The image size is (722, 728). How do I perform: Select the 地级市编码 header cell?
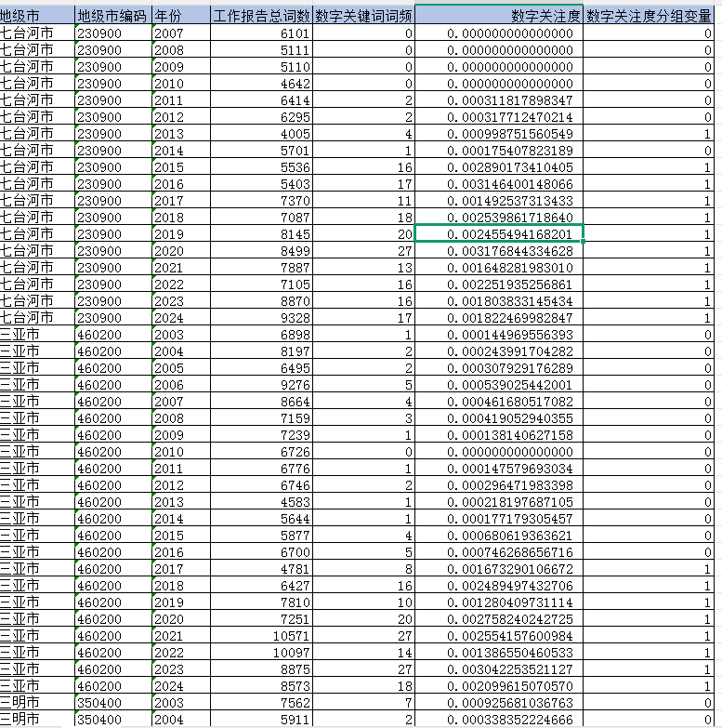click(x=112, y=17)
